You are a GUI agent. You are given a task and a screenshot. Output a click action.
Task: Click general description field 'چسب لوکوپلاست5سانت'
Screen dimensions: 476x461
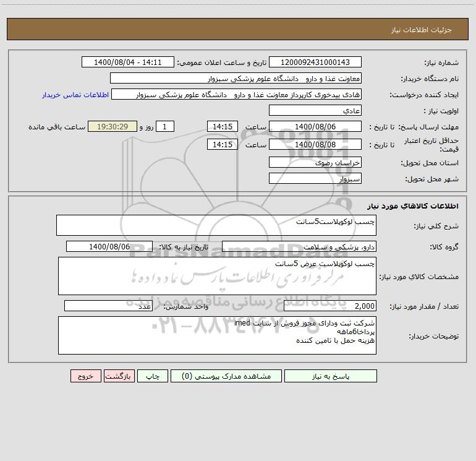[x=216, y=225]
